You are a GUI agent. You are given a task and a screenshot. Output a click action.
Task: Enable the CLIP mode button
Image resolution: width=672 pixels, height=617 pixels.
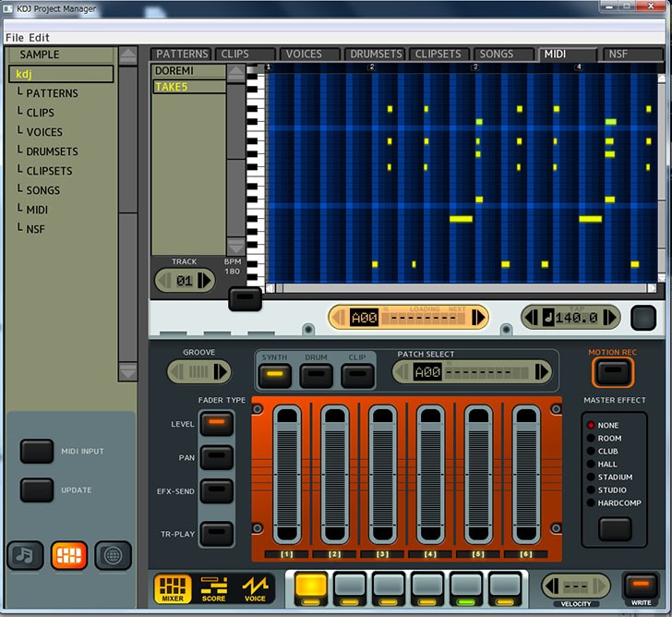click(357, 376)
